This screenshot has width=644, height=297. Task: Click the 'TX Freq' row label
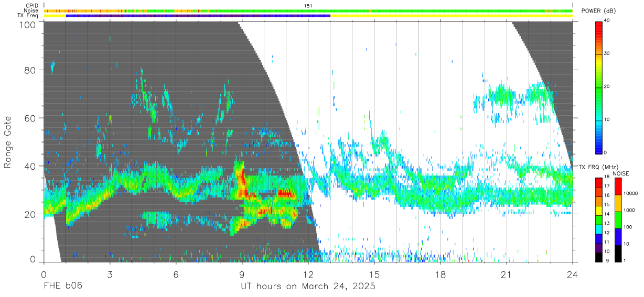pos(28,16)
